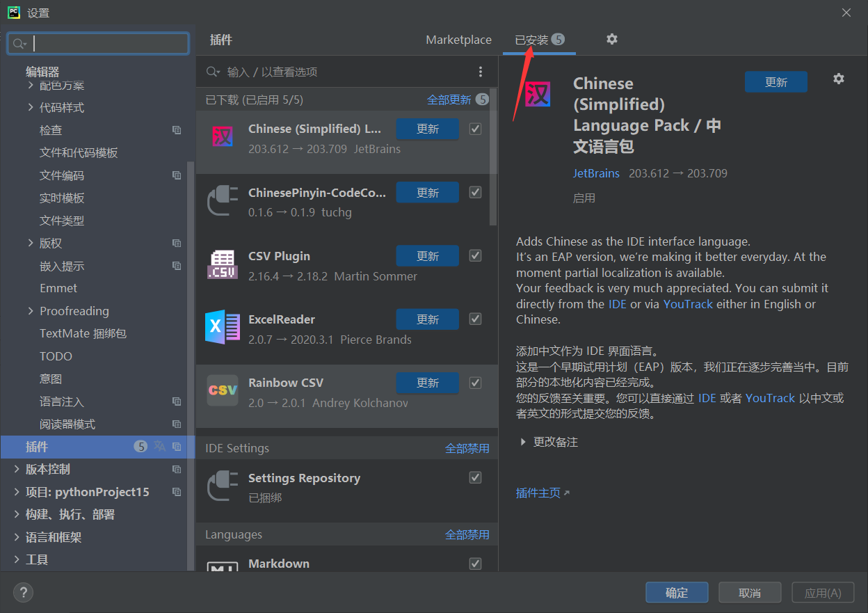Open the gear menu next to 已安装 tab
This screenshot has height=613, width=868.
click(x=612, y=39)
